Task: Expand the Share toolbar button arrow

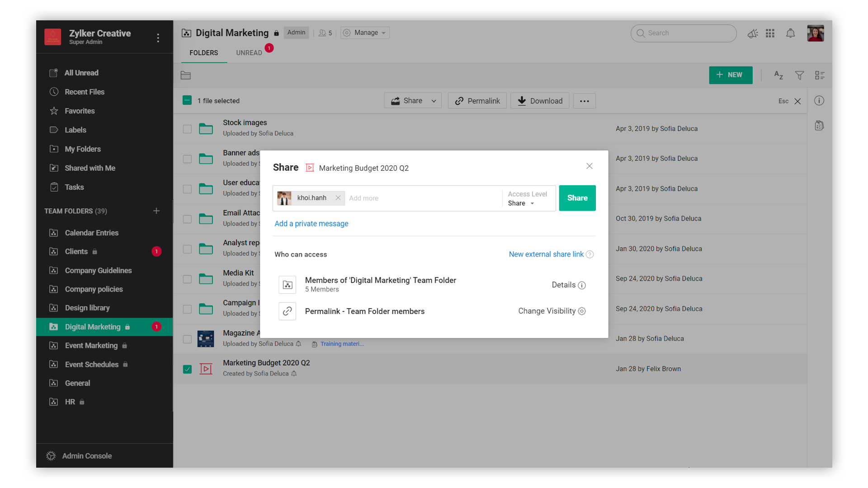Action: coord(434,101)
